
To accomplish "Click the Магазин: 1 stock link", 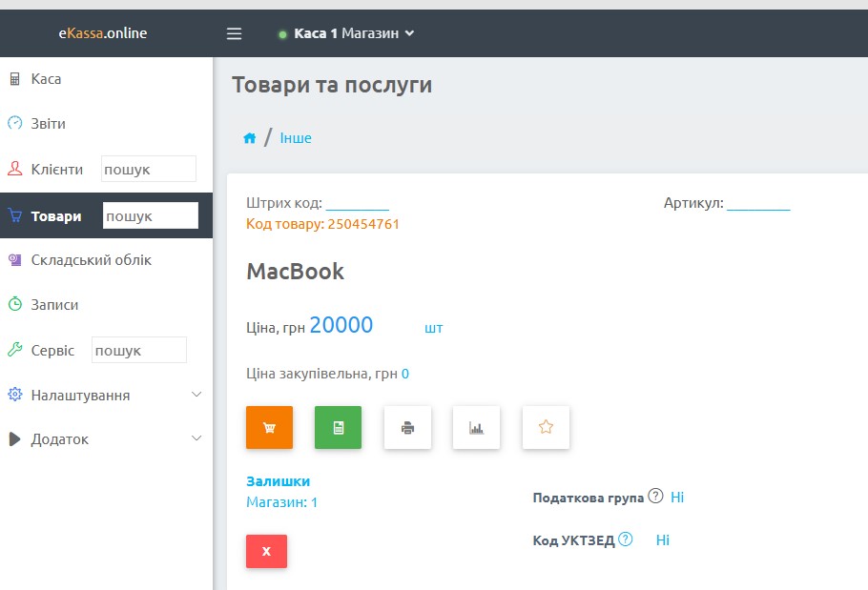I will (281, 502).
